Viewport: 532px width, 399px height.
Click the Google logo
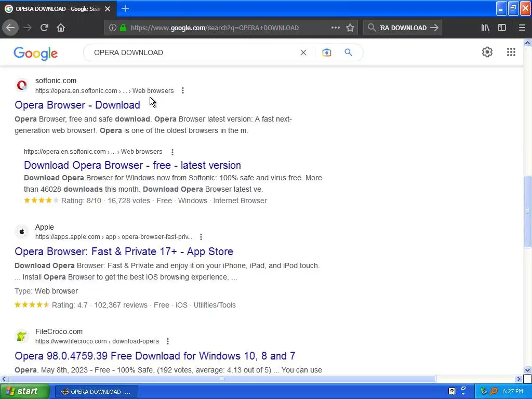click(x=36, y=54)
